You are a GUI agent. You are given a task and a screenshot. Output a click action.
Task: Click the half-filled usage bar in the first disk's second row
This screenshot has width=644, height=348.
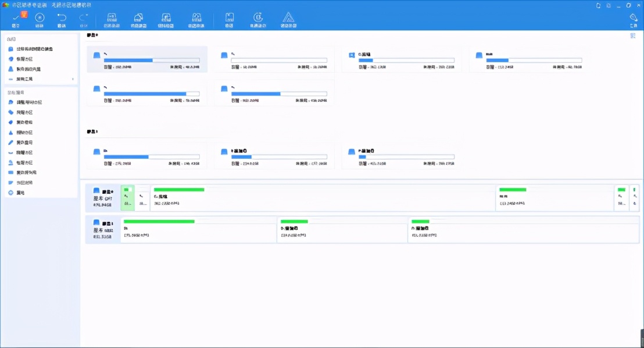coord(279,94)
